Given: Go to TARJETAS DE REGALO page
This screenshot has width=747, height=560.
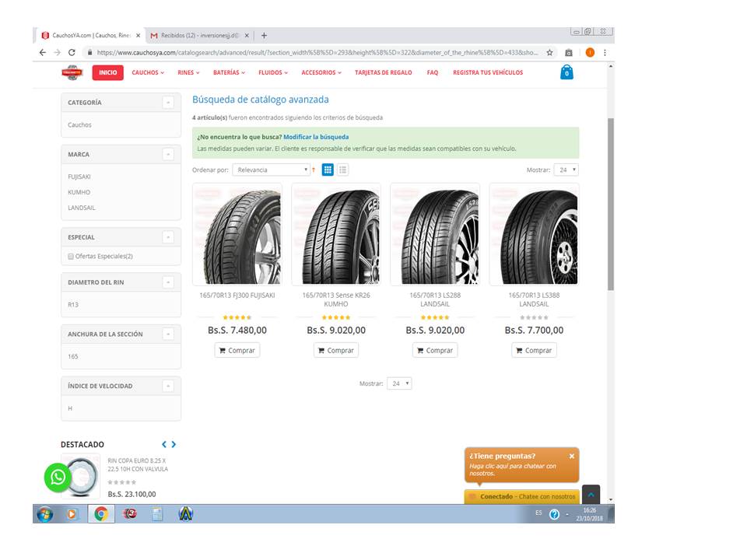Looking at the screenshot, I should pos(384,72).
